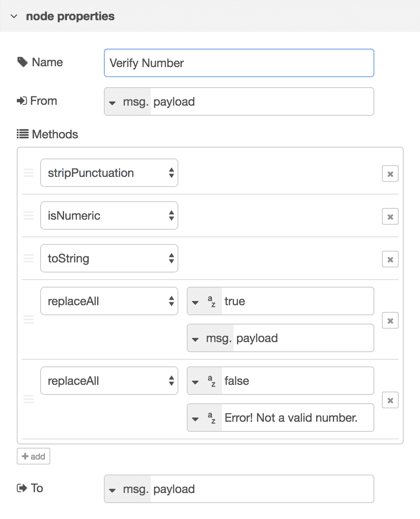Screen dimensions: 420x519
Task: Delete the first replaceAll method
Action: click(x=389, y=320)
